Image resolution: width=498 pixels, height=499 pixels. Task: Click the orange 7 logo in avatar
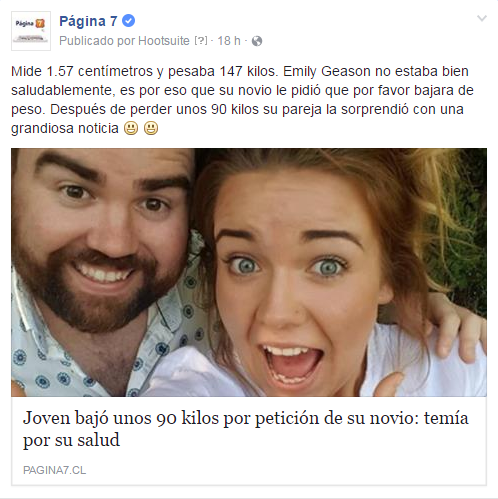[x=40, y=23]
